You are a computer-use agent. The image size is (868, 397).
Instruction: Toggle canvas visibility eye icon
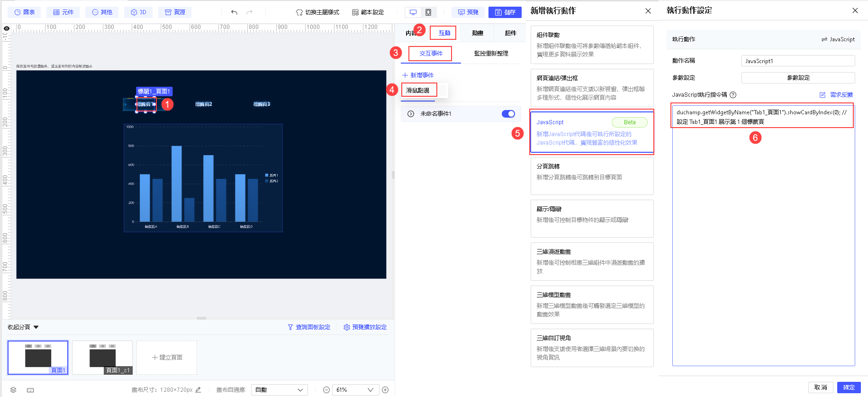(7, 28)
